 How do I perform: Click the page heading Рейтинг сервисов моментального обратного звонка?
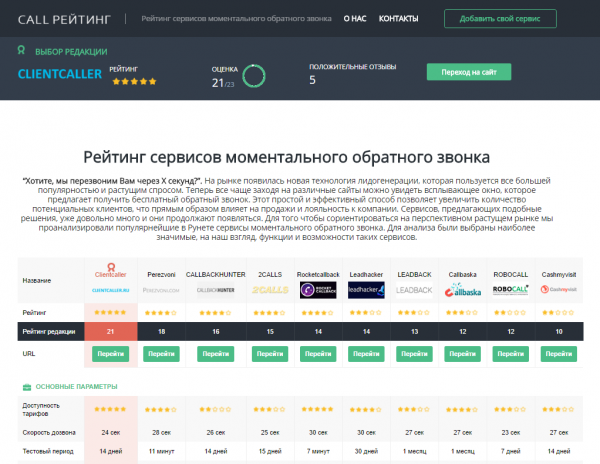pos(287,157)
